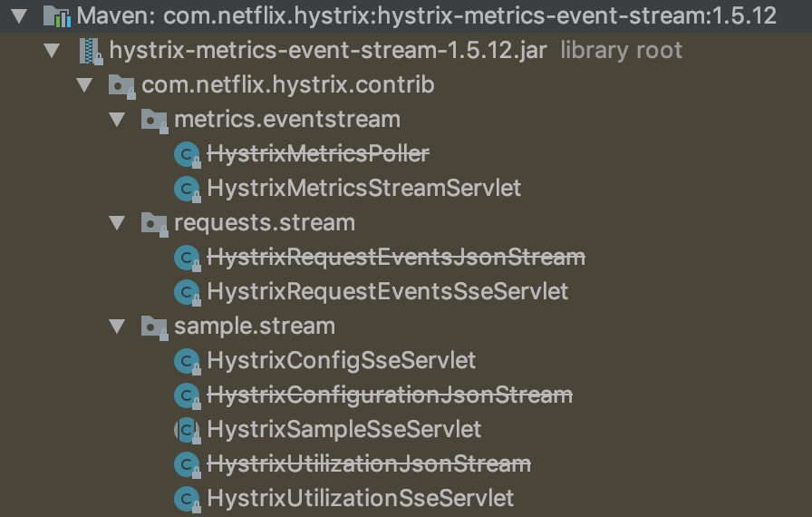
Task: Click the class icon beside HystrixMetricsStreamServlet
Action: pyautogui.click(x=187, y=189)
